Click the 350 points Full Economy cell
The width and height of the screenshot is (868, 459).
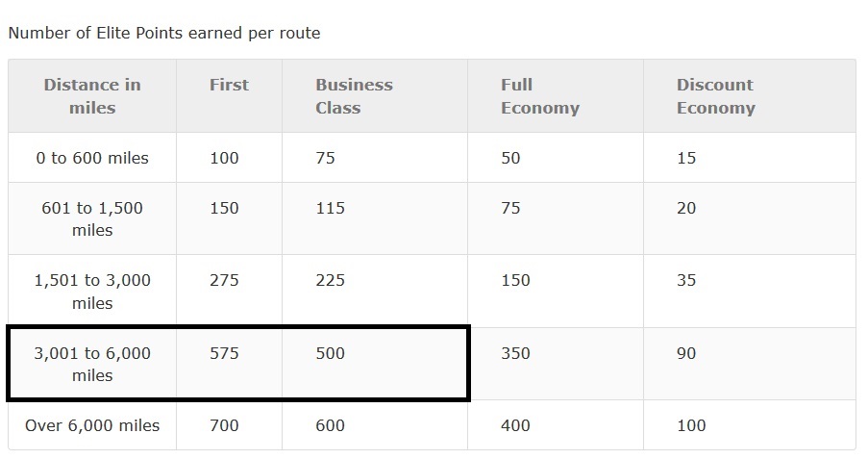pyautogui.click(x=515, y=353)
